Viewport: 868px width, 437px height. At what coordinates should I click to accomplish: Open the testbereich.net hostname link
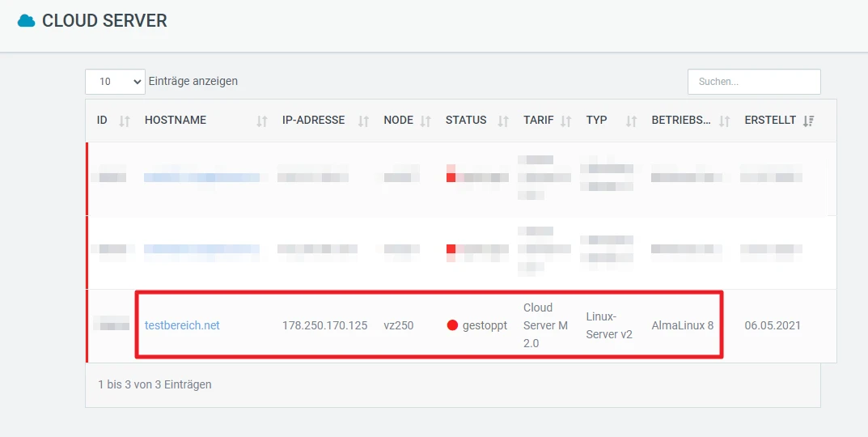point(182,325)
